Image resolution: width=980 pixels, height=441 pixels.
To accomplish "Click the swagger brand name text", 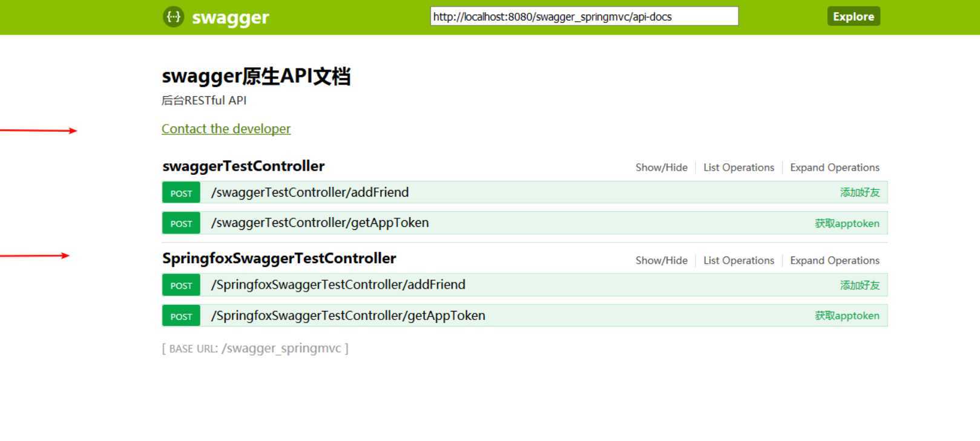I will (230, 18).
